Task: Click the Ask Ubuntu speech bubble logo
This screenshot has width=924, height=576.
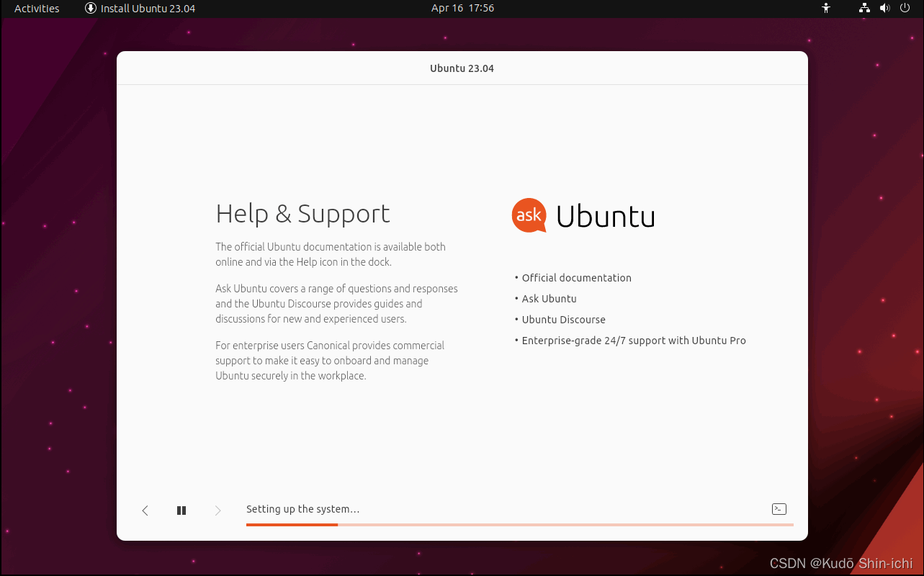Action: [x=529, y=215]
